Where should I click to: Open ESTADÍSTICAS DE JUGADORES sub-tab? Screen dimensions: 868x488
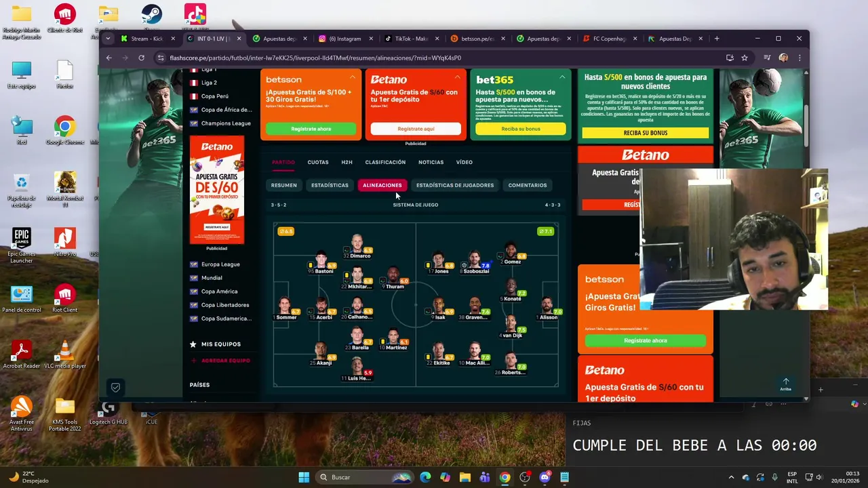(455, 185)
